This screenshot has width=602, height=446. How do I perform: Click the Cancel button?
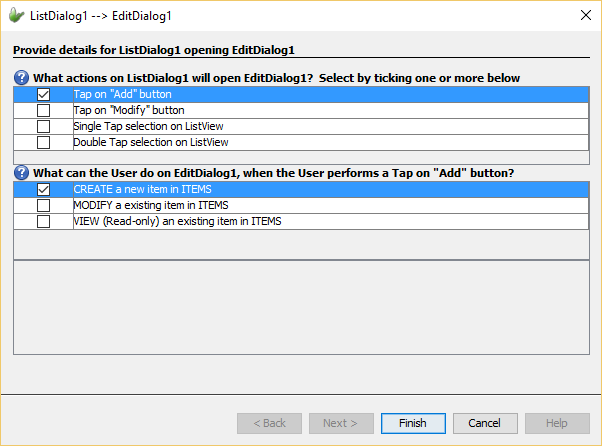click(484, 424)
